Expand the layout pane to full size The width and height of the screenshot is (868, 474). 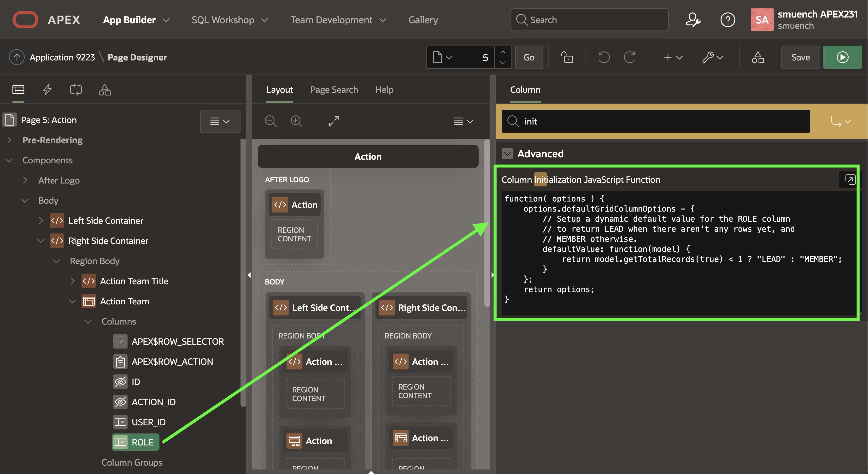334,121
